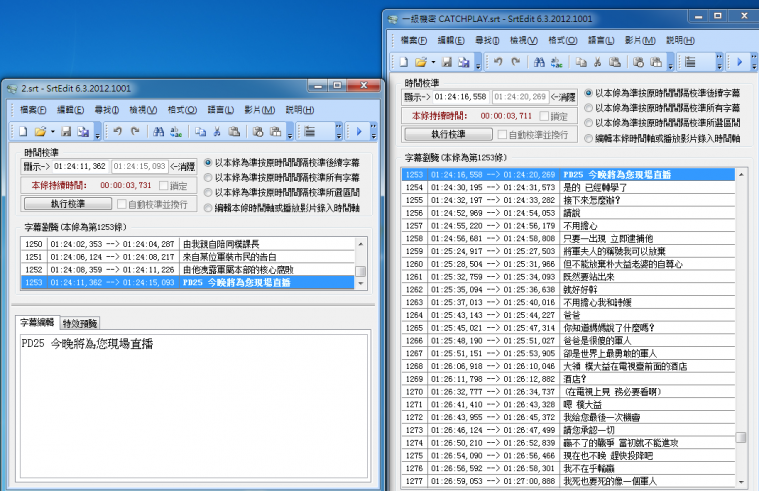Screen dimensions: 759x491
Task: Click 執行校準 button in CATCHPLAY.srt window
Action: click(448, 134)
